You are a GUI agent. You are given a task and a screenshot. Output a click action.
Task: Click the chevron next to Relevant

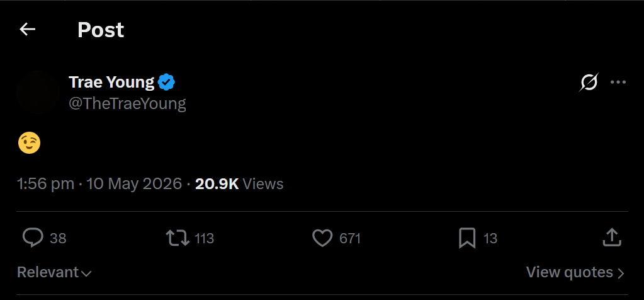point(86,274)
